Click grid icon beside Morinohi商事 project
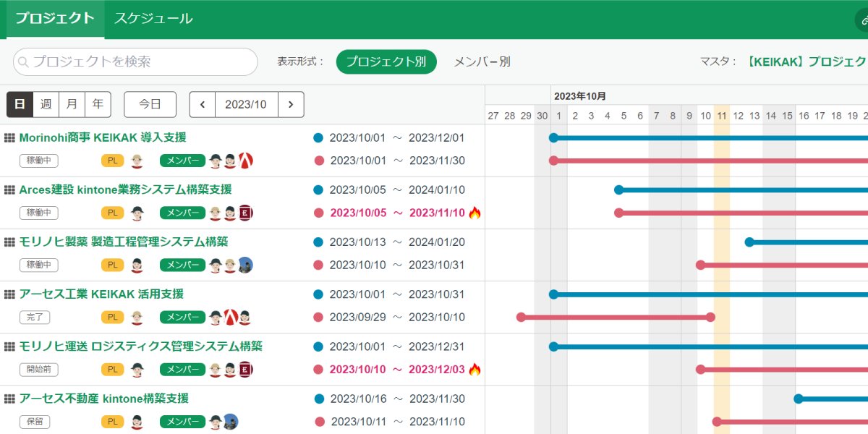Screen dimensions: 868x434 point(9,137)
